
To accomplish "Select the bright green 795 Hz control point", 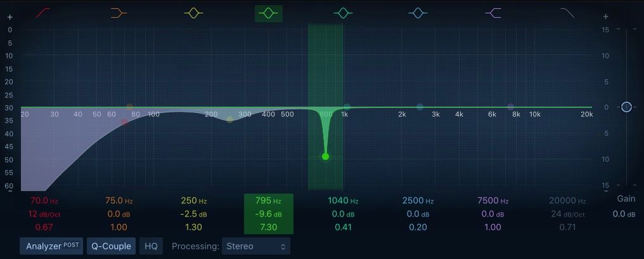I will pyautogui.click(x=326, y=157).
